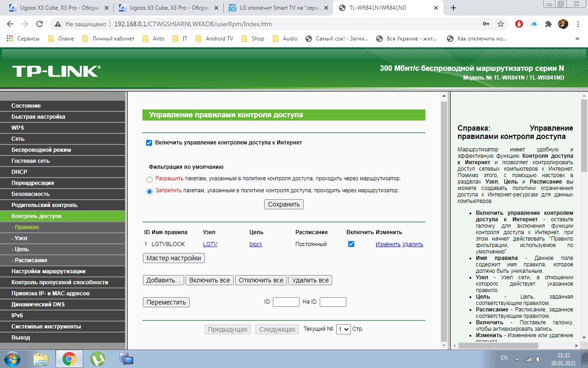Open uTorrent from the taskbar
The width and height of the screenshot is (588, 368).
coord(97,358)
